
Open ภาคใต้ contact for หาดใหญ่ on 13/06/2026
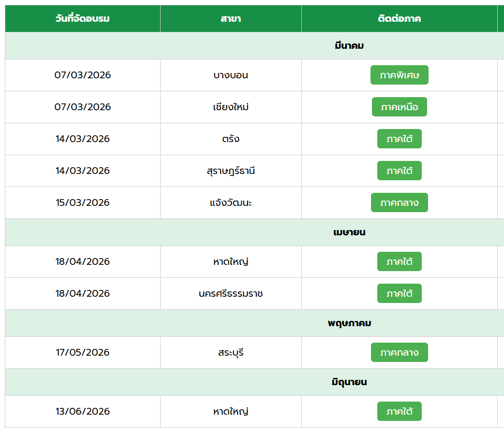[x=399, y=411]
